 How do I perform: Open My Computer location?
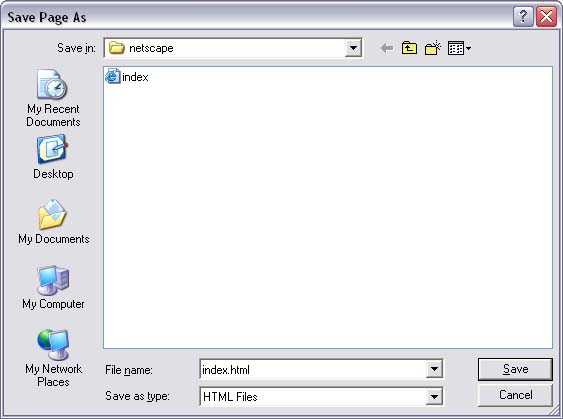click(53, 287)
